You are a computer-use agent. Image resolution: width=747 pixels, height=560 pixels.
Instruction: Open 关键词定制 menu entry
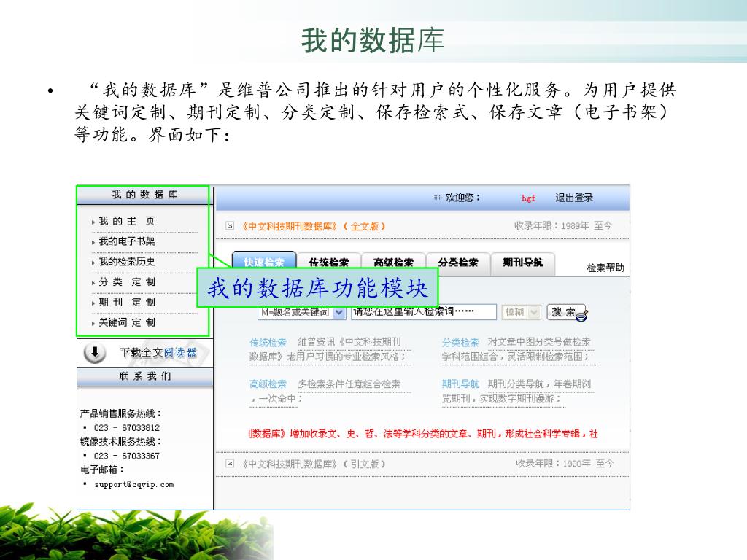(x=127, y=322)
